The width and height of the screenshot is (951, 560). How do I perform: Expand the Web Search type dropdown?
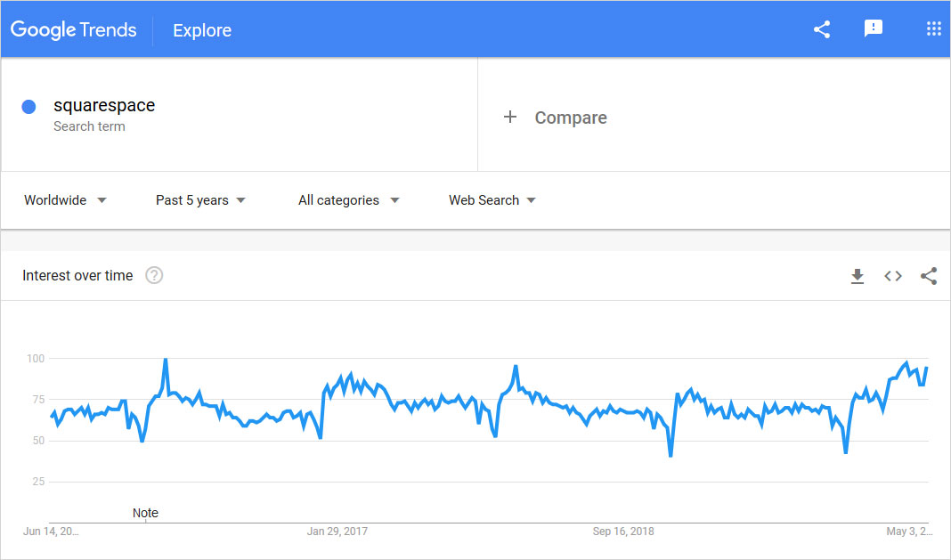492,200
